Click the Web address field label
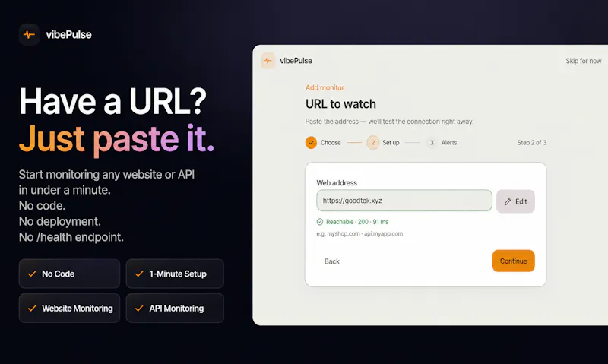This screenshot has height=364, width=608. click(x=337, y=182)
